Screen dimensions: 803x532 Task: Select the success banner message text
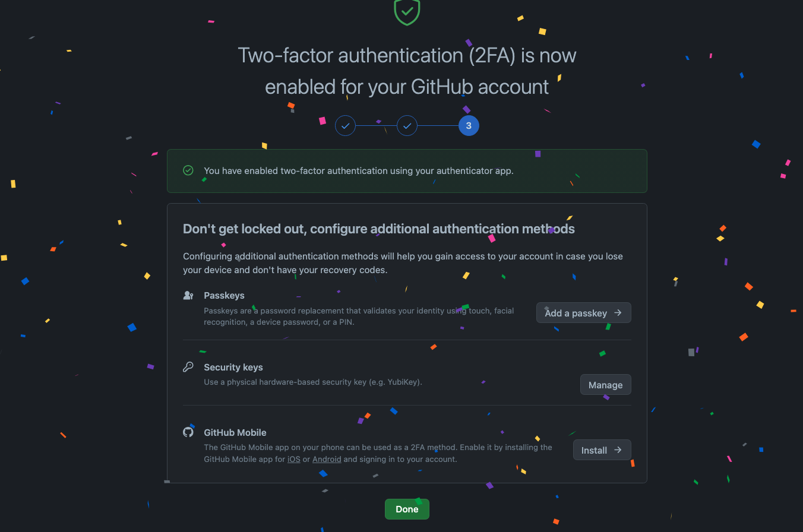[x=358, y=170]
